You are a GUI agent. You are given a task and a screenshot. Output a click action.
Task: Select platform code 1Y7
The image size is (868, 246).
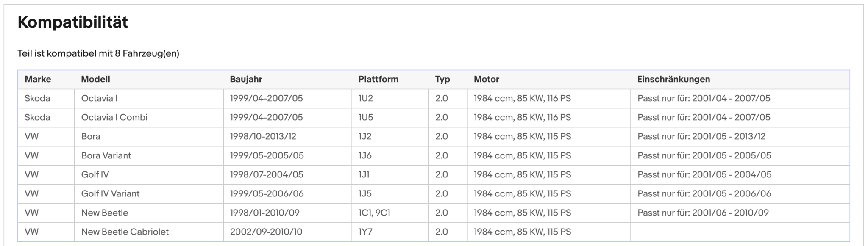tap(365, 232)
